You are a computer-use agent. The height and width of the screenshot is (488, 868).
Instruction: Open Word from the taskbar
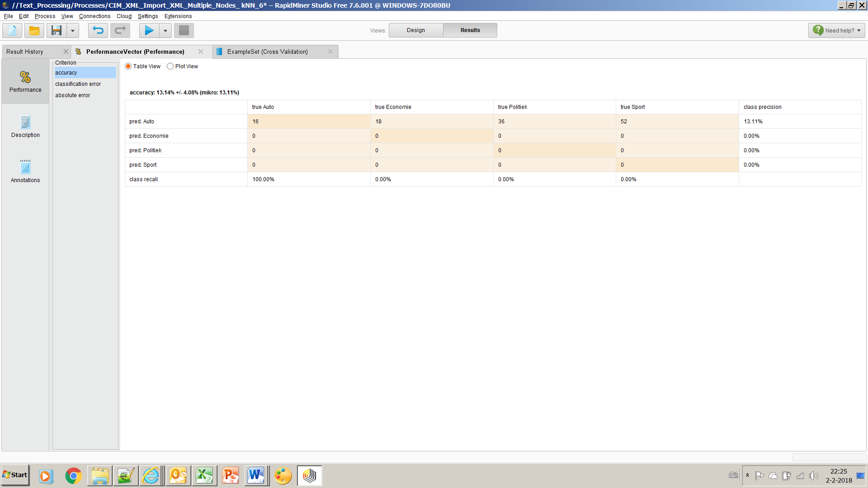point(256,476)
